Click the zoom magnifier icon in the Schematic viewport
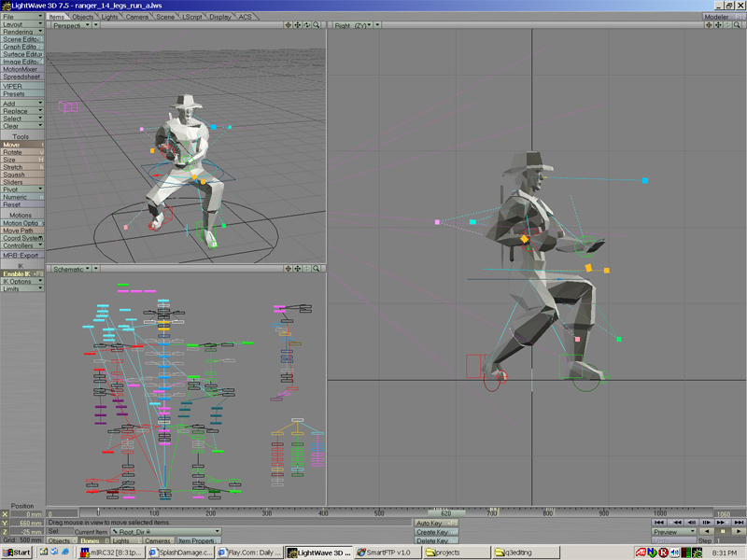Image resolution: width=747 pixels, height=560 pixels. [x=317, y=268]
